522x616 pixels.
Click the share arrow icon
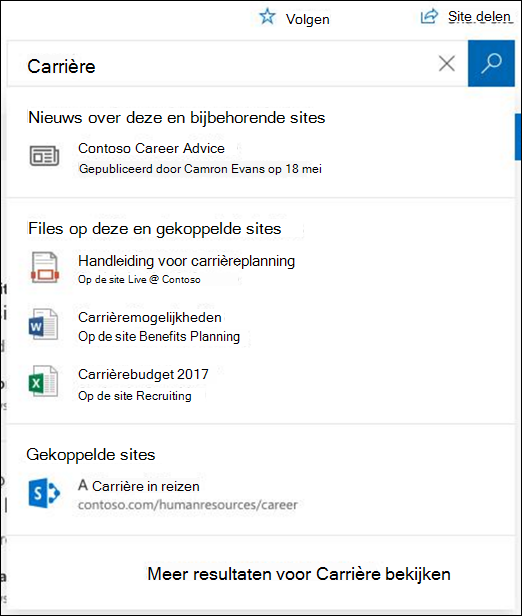tap(429, 16)
